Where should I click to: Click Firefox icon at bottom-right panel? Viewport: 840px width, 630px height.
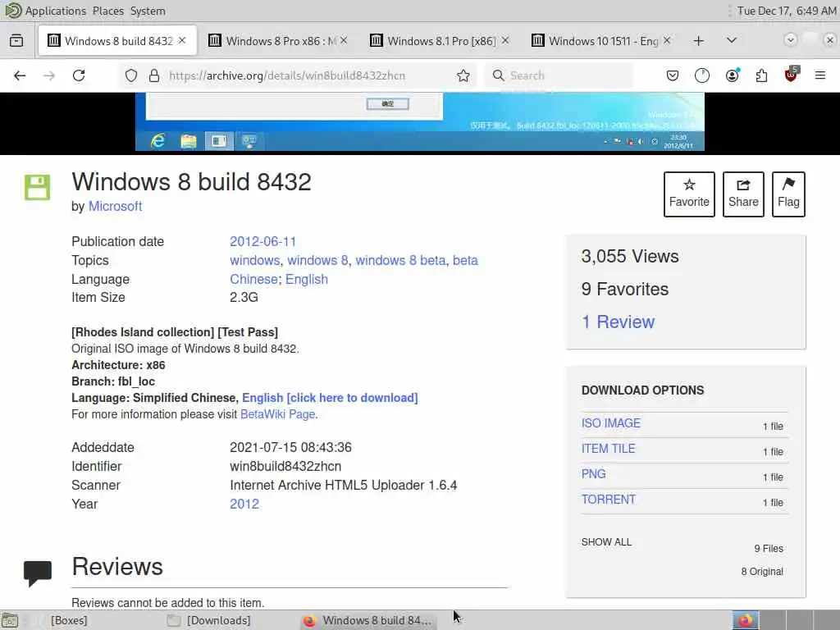(745, 620)
